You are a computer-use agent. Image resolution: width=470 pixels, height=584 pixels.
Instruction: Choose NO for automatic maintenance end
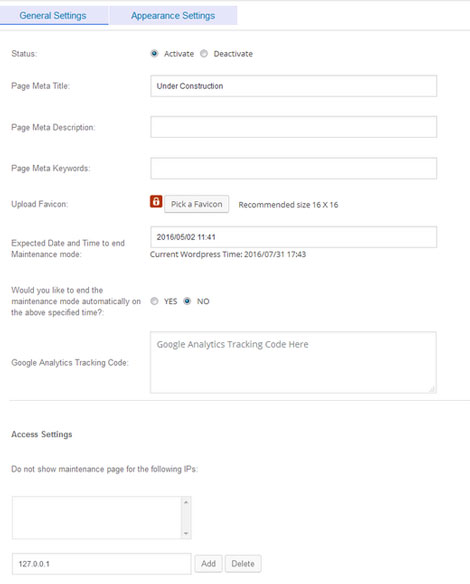point(187,301)
